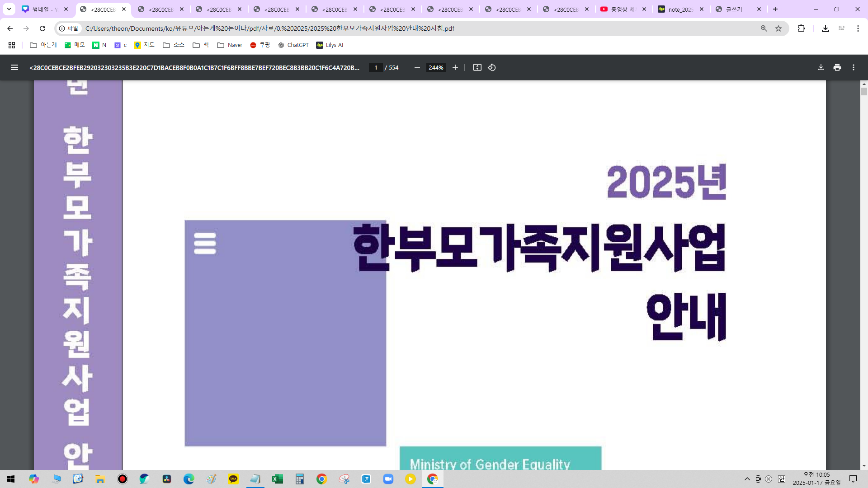This screenshot has height=488, width=868.
Task: Click the PDF zoom in plus button
Action: (455, 67)
